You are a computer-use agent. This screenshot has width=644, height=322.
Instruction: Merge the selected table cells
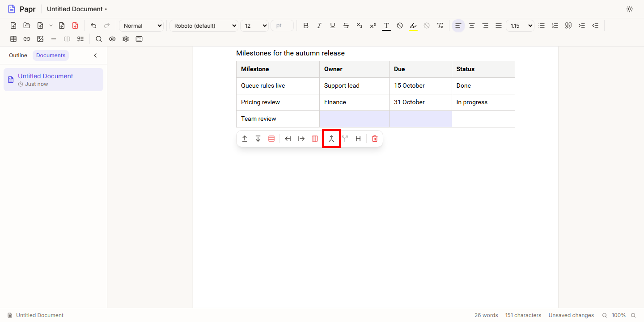click(x=331, y=139)
